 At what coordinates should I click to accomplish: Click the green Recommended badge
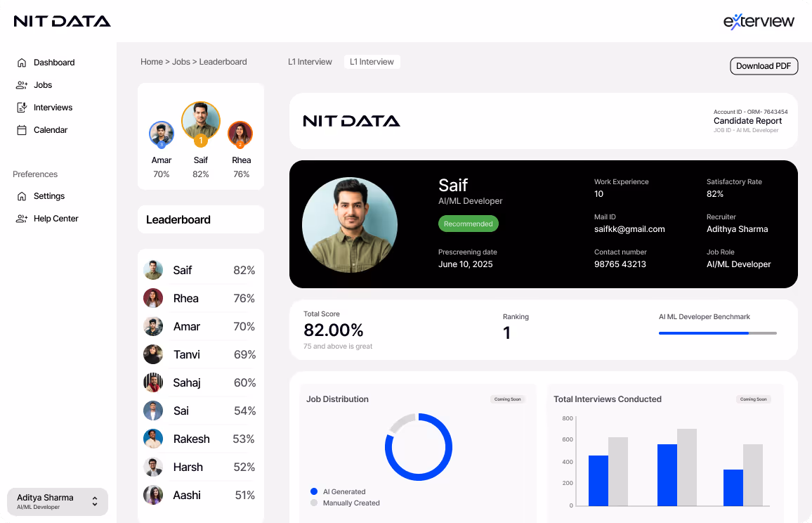468,224
